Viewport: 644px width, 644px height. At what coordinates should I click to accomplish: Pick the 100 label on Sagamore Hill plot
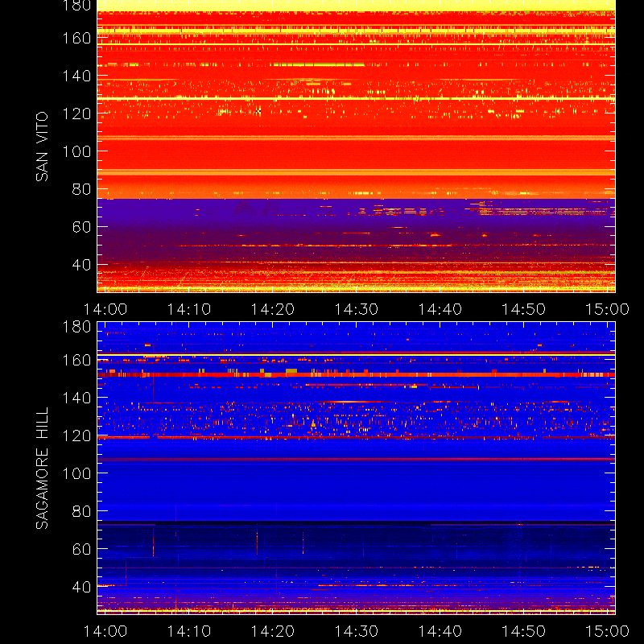tap(76, 473)
